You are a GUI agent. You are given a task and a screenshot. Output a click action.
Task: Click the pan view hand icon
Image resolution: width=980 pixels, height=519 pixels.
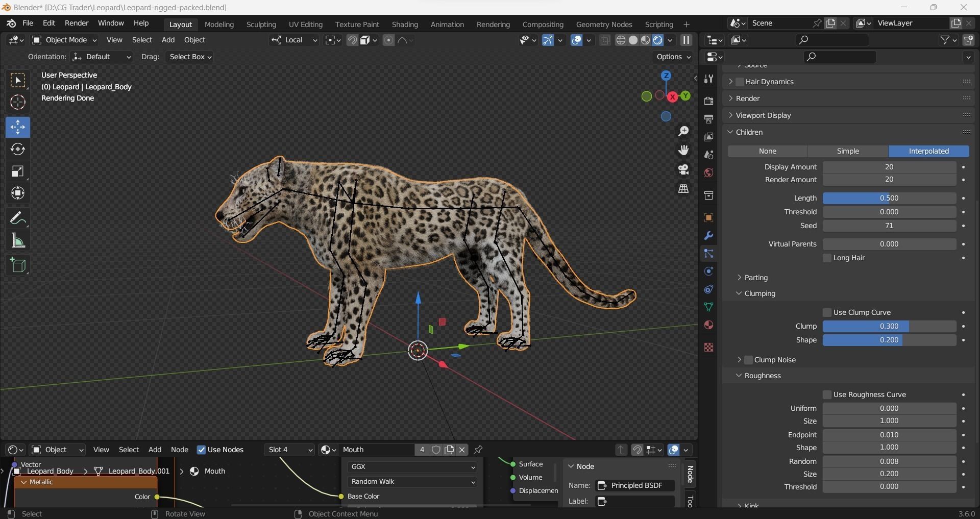pos(683,150)
